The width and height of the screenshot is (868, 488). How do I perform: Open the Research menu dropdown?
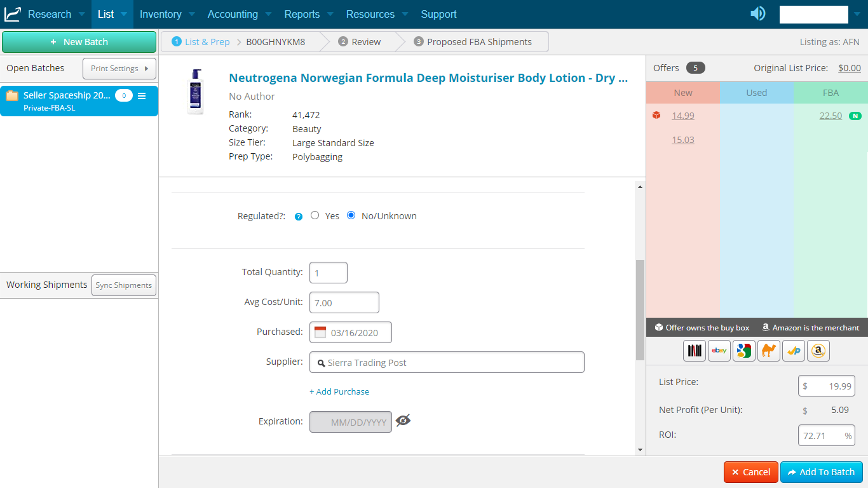pyautogui.click(x=56, y=14)
